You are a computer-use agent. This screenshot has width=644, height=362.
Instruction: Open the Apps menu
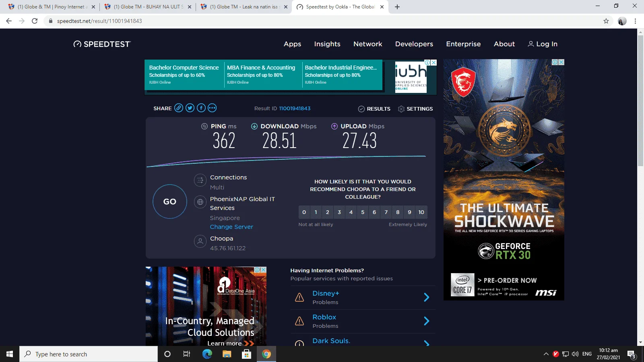click(292, 44)
